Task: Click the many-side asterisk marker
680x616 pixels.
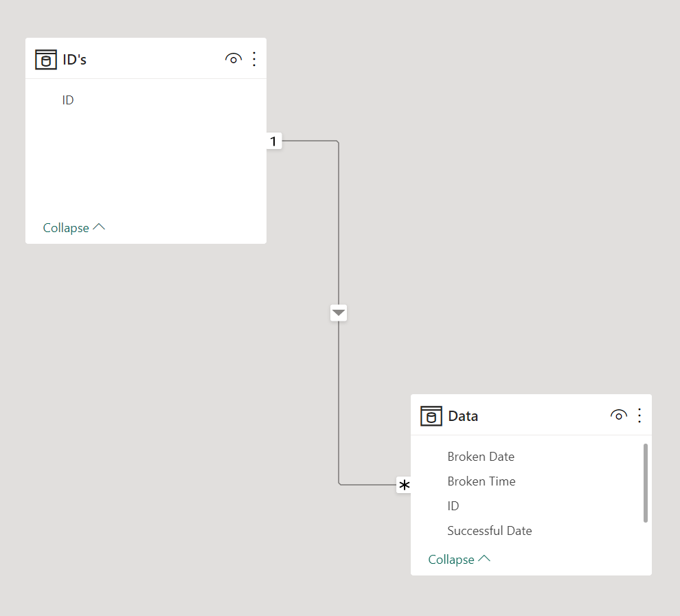Action: point(404,485)
